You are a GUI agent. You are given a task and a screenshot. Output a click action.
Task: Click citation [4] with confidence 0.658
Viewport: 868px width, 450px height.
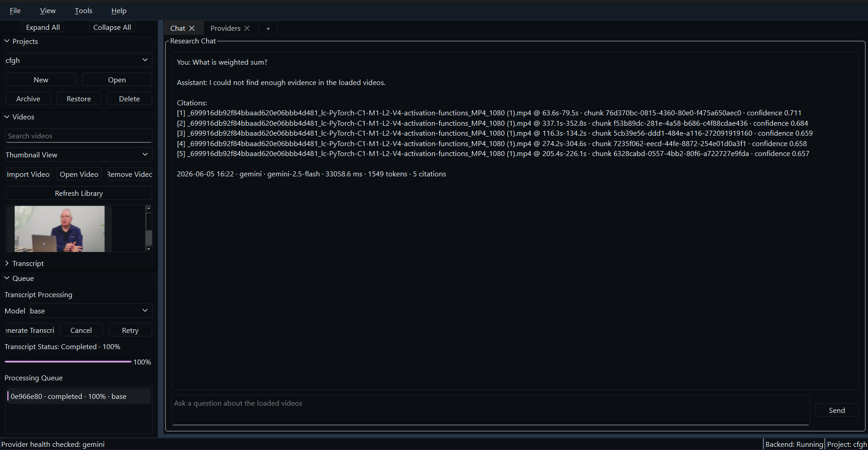pos(492,143)
